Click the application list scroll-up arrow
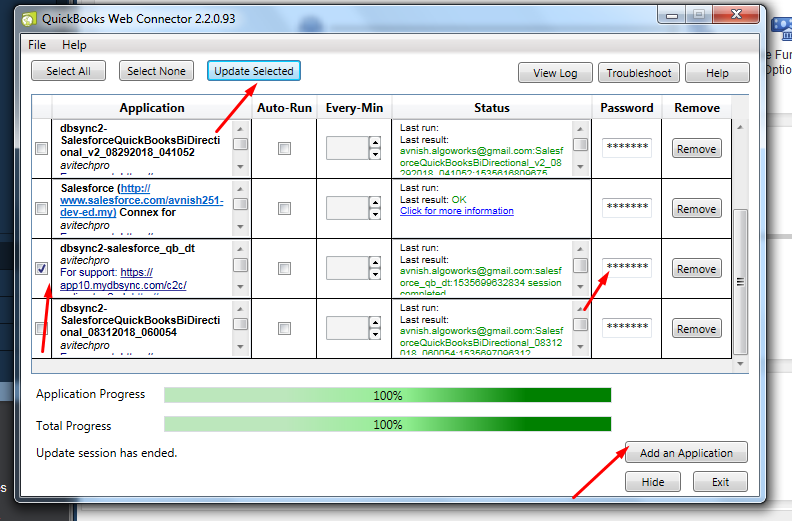The image size is (792, 521). pos(740,127)
